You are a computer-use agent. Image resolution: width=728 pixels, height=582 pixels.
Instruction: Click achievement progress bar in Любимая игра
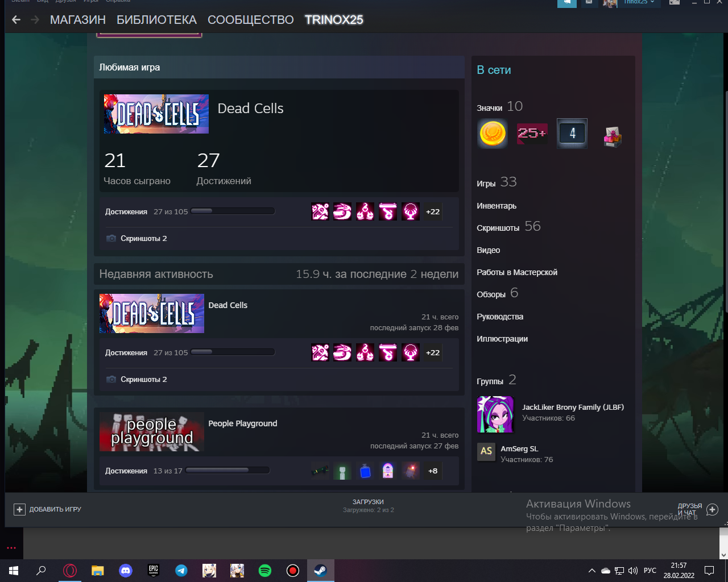233,211
